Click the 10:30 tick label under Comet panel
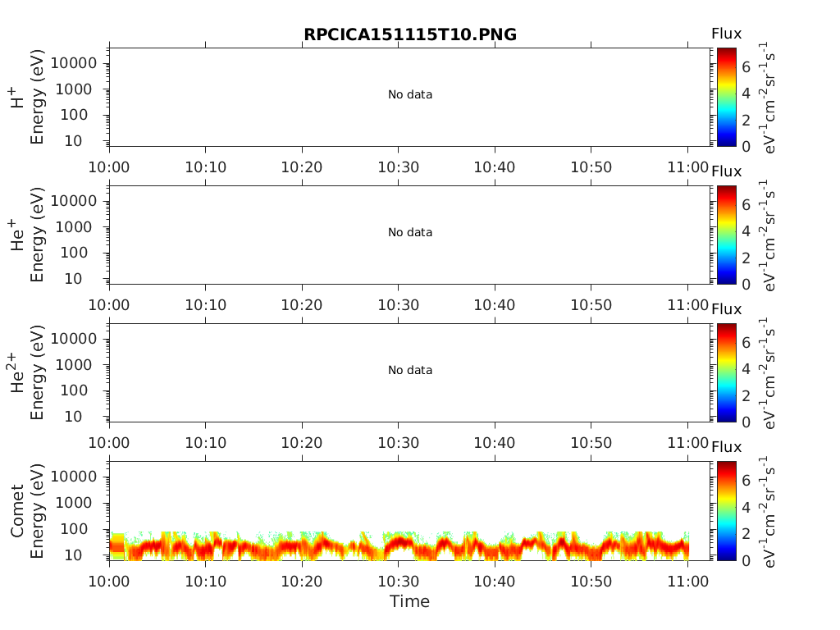Viewport: 840px width, 630px height. pyautogui.click(x=399, y=582)
